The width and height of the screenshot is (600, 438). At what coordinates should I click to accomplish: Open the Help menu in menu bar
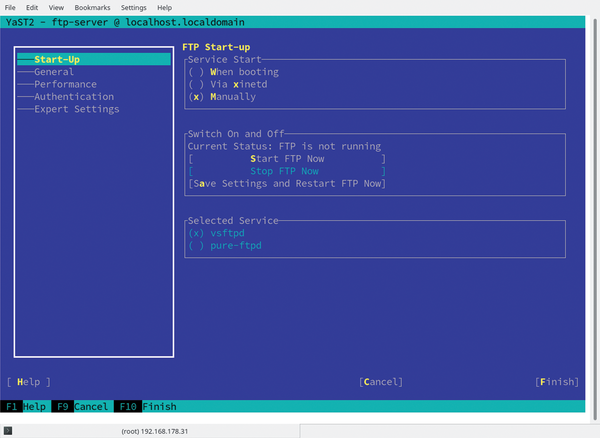pyautogui.click(x=165, y=7)
